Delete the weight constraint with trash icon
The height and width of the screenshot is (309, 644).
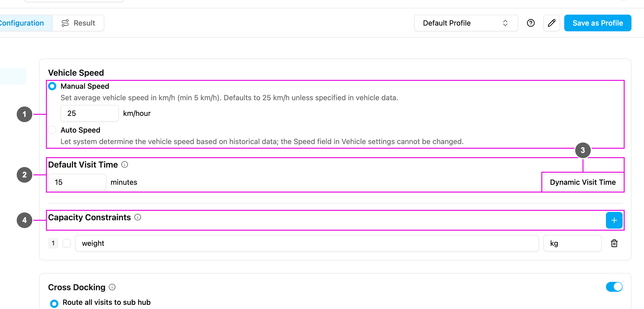click(614, 243)
